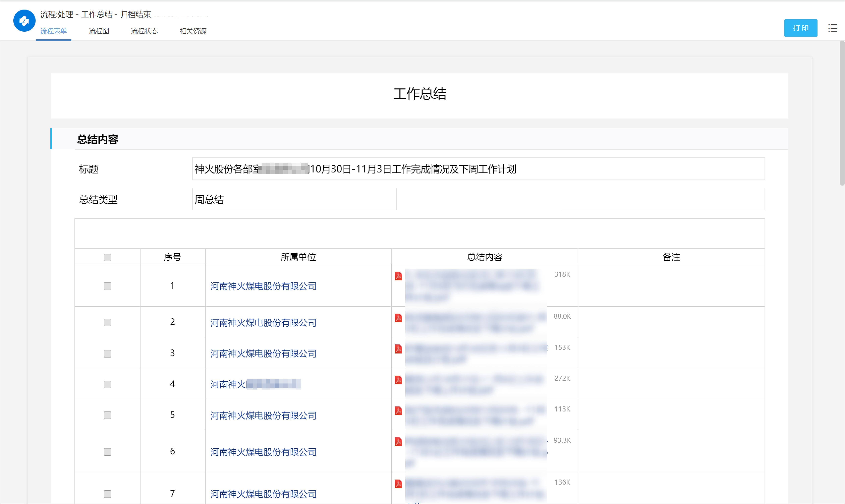The height and width of the screenshot is (504, 845).
Task: Open 河南神火煤电股份有限公司 link in row 7
Action: pos(263,494)
